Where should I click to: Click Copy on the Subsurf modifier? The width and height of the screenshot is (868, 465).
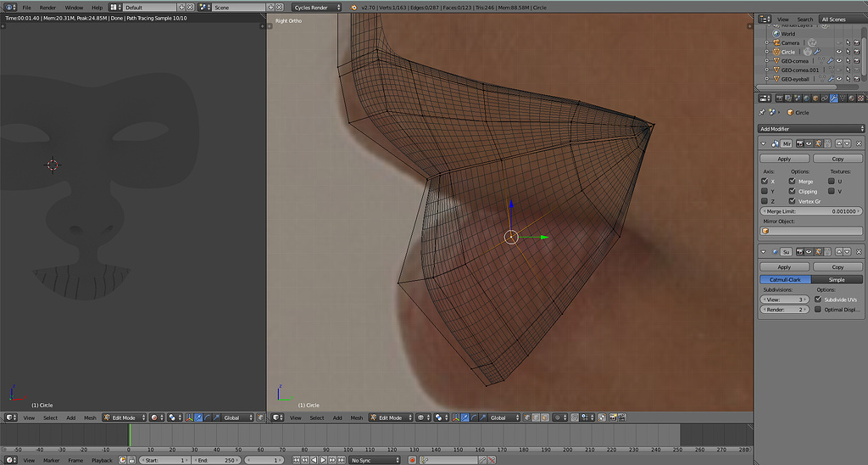(837, 266)
